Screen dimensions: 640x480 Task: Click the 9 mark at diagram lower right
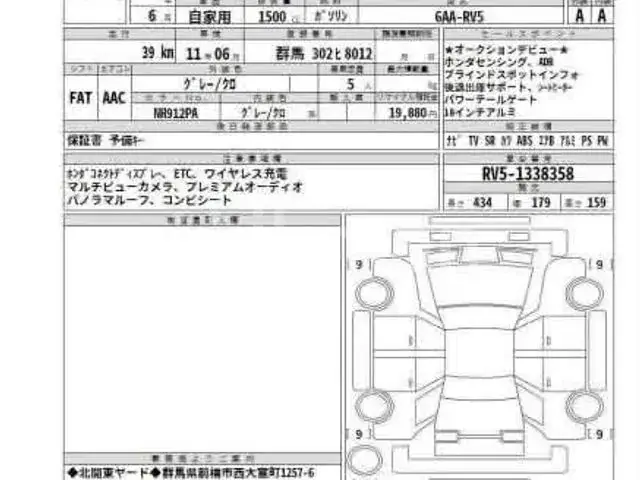tap(599, 434)
